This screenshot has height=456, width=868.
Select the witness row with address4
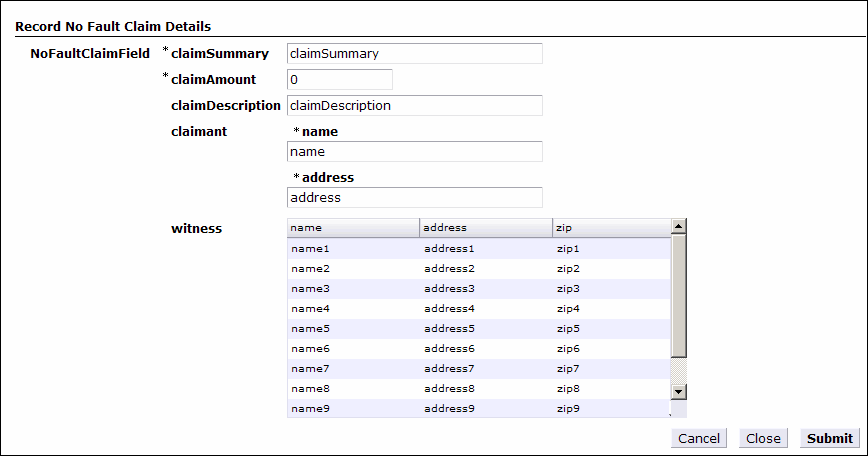[x=479, y=309]
